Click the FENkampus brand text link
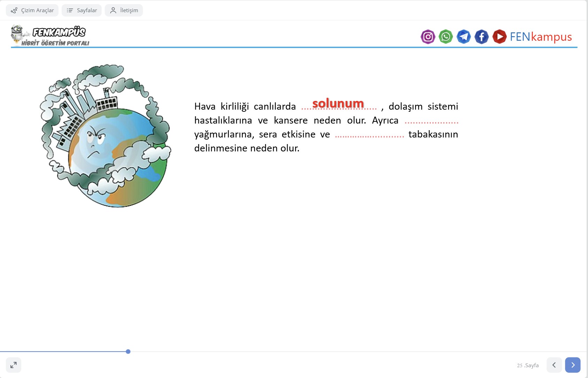 click(541, 37)
